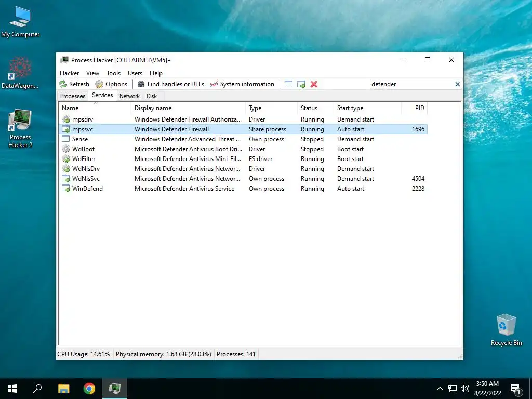The height and width of the screenshot is (399, 532).
Task: Select the Recycle Bin desktop icon
Action: coord(506,330)
